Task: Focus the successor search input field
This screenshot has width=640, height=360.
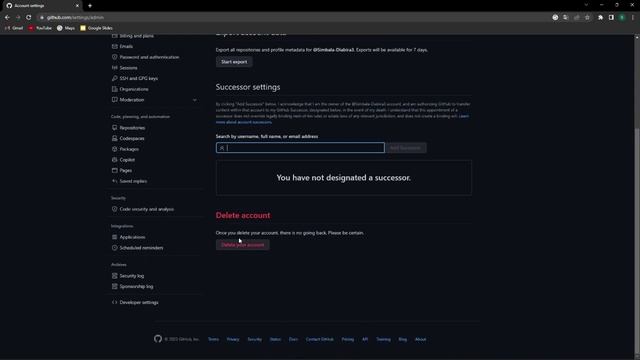Action: [300, 148]
